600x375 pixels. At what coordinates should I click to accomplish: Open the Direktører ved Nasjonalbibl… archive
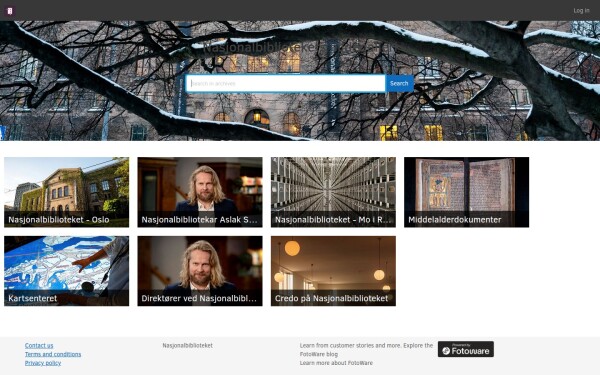coord(200,271)
